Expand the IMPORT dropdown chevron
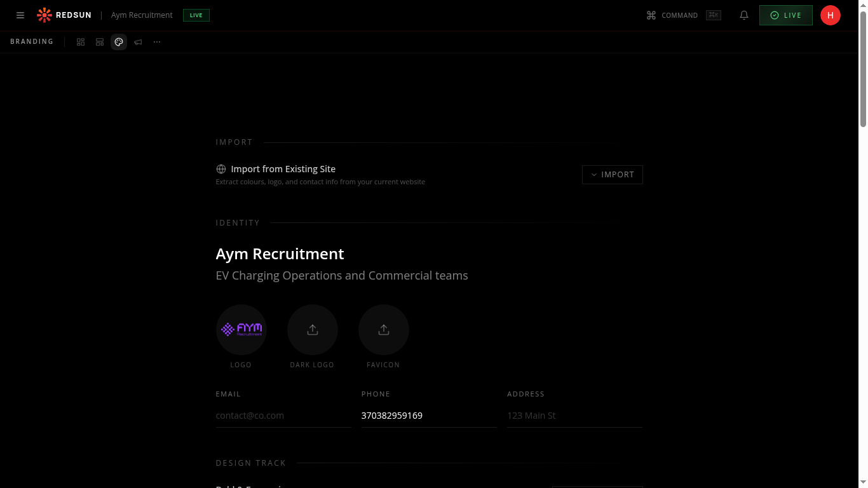This screenshot has width=868, height=488. point(594,174)
